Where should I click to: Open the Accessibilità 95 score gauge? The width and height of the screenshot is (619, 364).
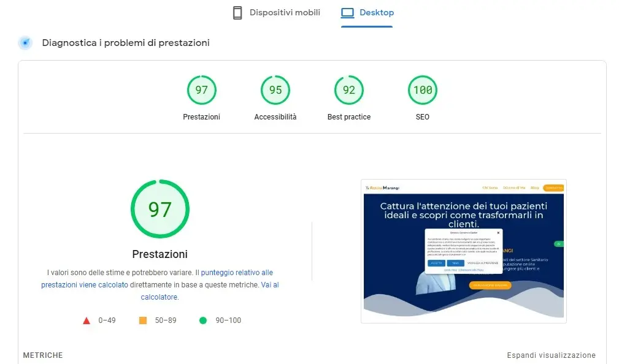point(275,91)
